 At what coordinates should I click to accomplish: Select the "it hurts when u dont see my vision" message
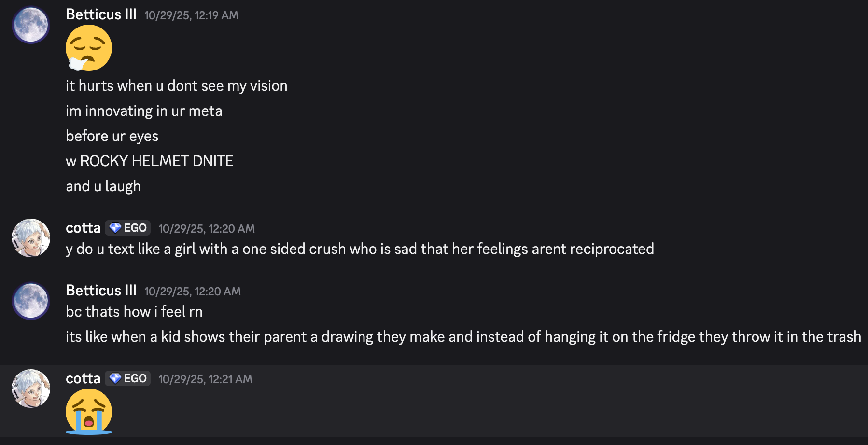[176, 86]
